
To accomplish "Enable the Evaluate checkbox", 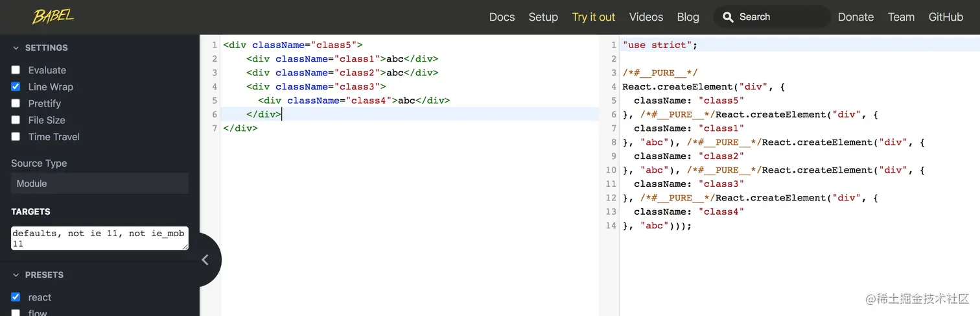I will pyautogui.click(x=16, y=70).
